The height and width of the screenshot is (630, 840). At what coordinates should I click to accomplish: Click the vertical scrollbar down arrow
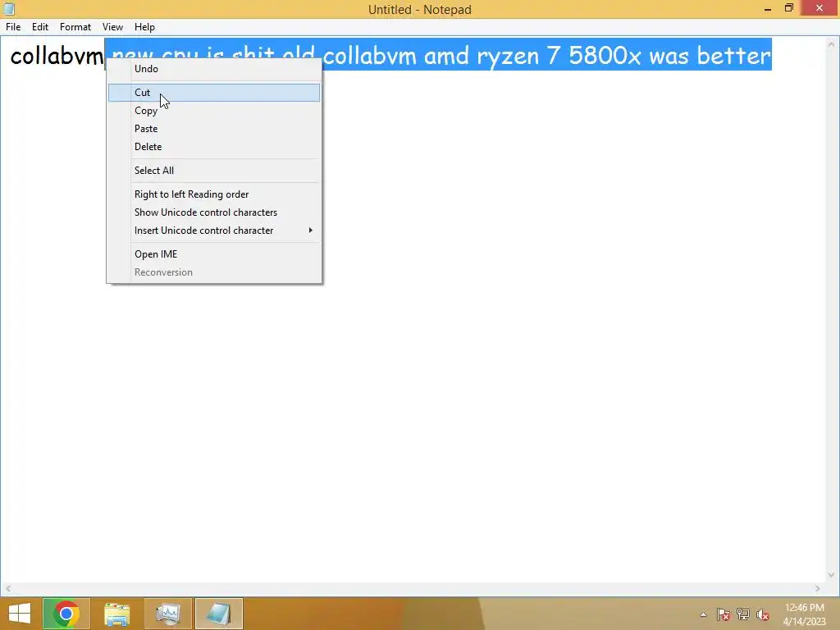832,575
